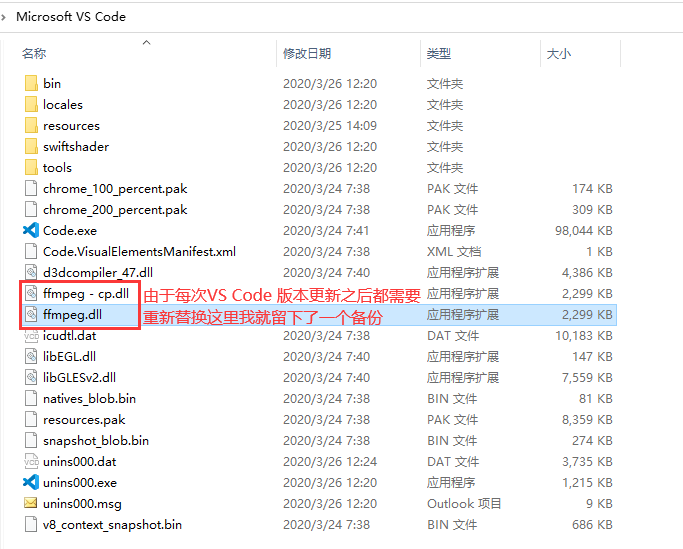
Task: Select the ffmpeg - cp.dll icon
Action: tap(31, 294)
